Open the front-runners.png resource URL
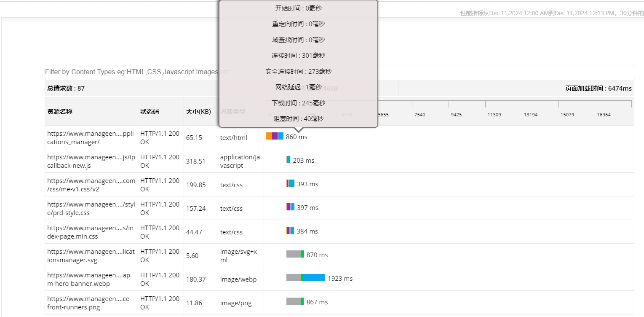The width and height of the screenshot is (644, 317). click(89, 303)
